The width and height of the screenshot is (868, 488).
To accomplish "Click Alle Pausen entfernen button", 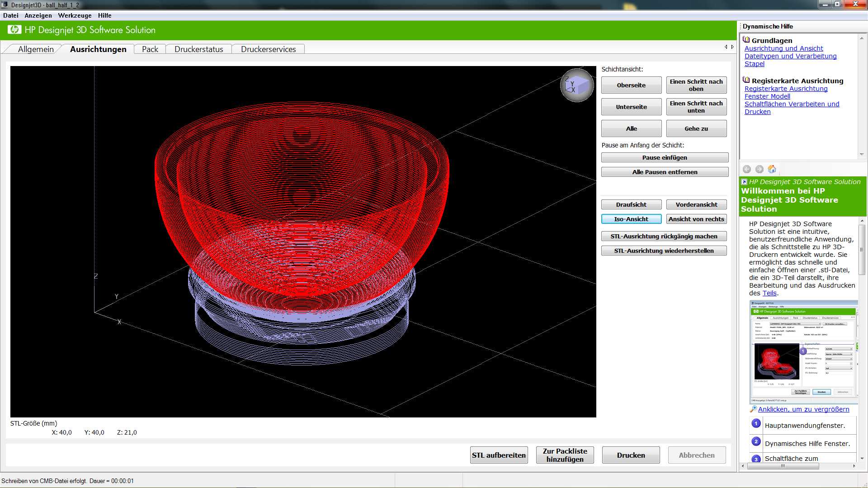I will pyautogui.click(x=665, y=172).
